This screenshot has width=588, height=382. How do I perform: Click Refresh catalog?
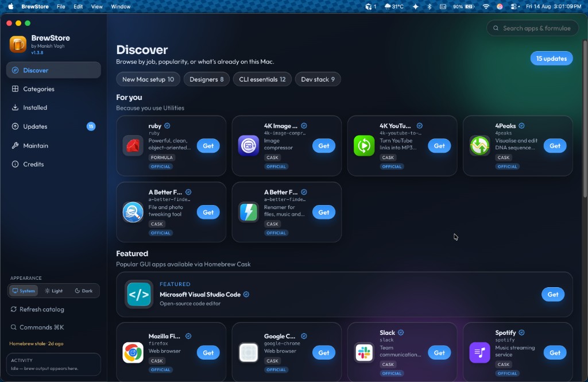coord(37,309)
